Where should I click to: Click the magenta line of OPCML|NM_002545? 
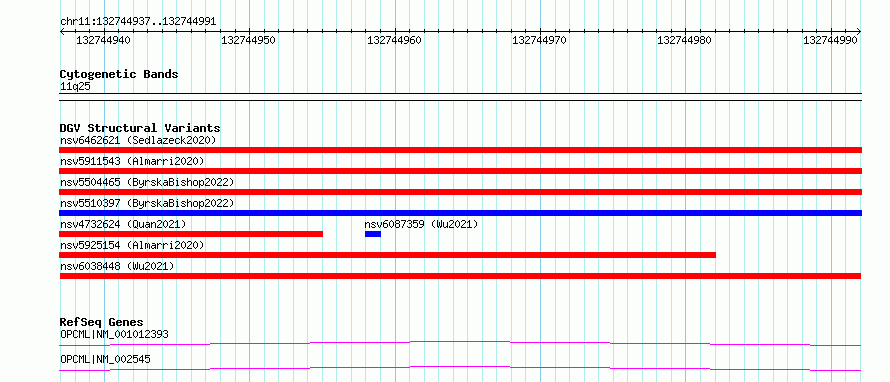click(460, 368)
